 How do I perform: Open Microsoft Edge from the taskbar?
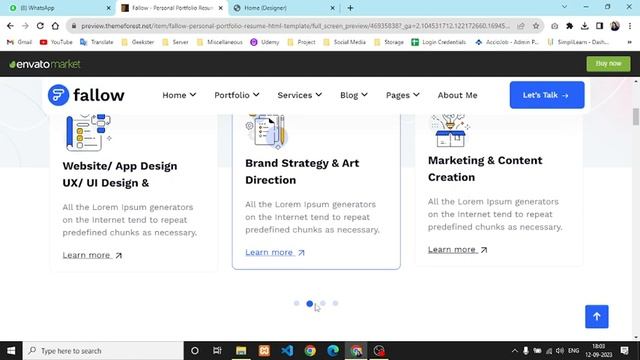pos(333,351)
